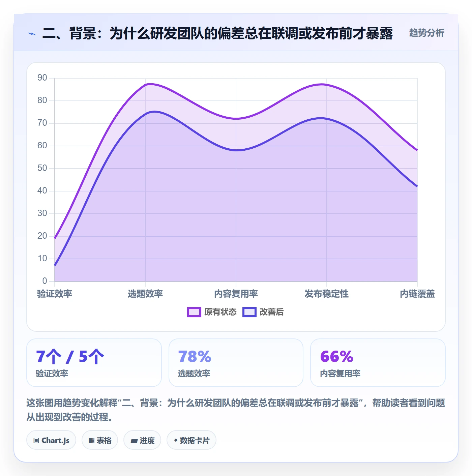472x476 pixels.
Task: Click the blue 改善后 legend swatch
Action: click(249, 312)
